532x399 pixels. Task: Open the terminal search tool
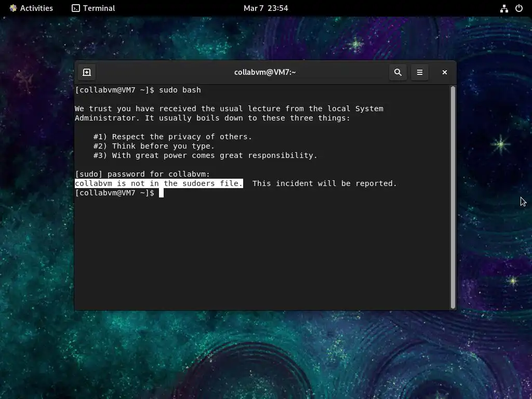point(397,72)
